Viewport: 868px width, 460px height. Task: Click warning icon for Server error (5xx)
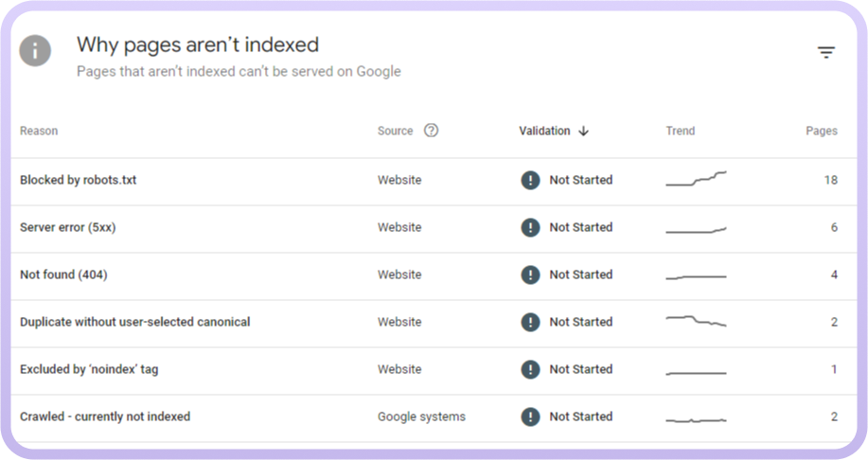pyautogui.click(x=530, y=227)
